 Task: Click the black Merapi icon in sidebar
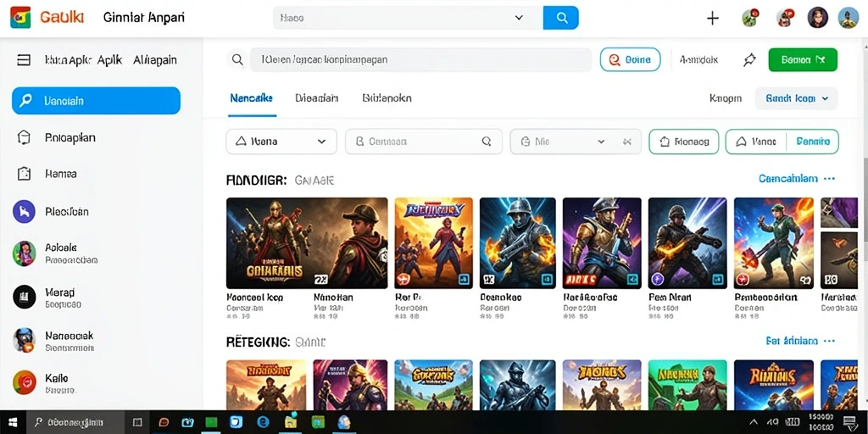click(24, 298)
